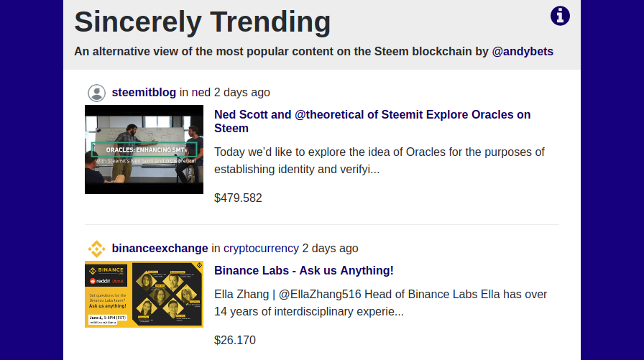Viewport: 644px width, 360px height.
Task: Open the info icon in the header
Action: click(x=560, y=16)
